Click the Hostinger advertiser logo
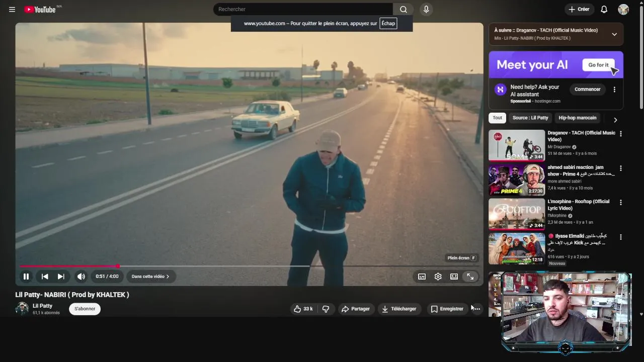644x362 pixels. 500,89
